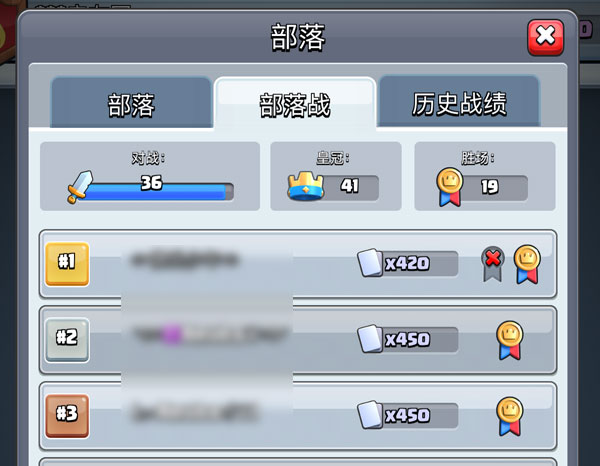Click the red X loss ribbon in row #1
The image size is (600, 466).
point(493,264)
